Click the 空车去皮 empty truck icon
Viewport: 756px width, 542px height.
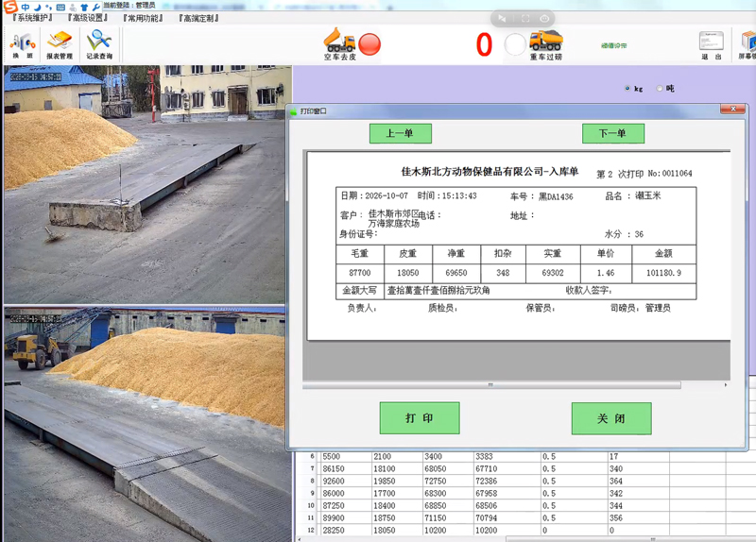[339, 43]
